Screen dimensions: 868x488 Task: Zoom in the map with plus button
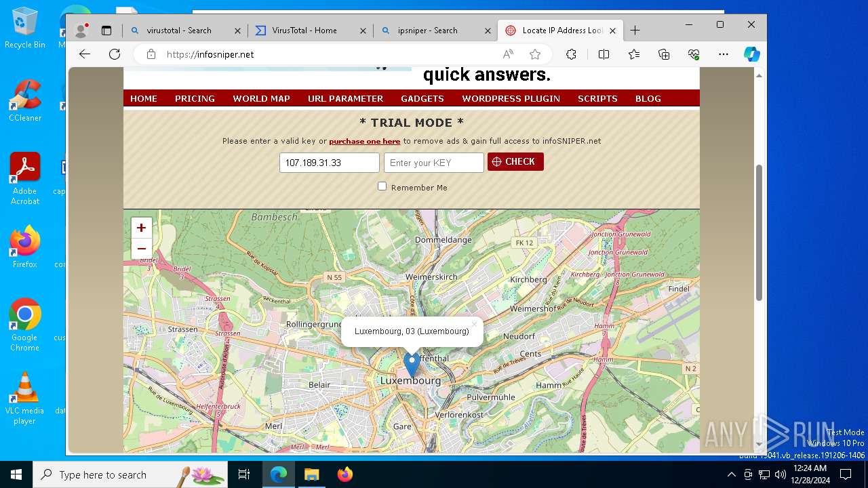coord(141,228)
